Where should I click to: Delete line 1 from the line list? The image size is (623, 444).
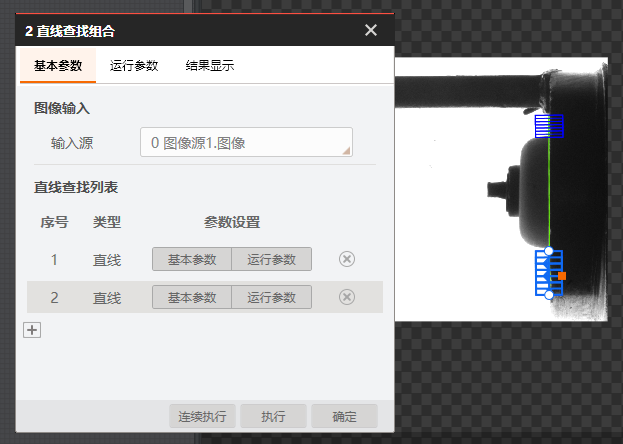(347, 259)
